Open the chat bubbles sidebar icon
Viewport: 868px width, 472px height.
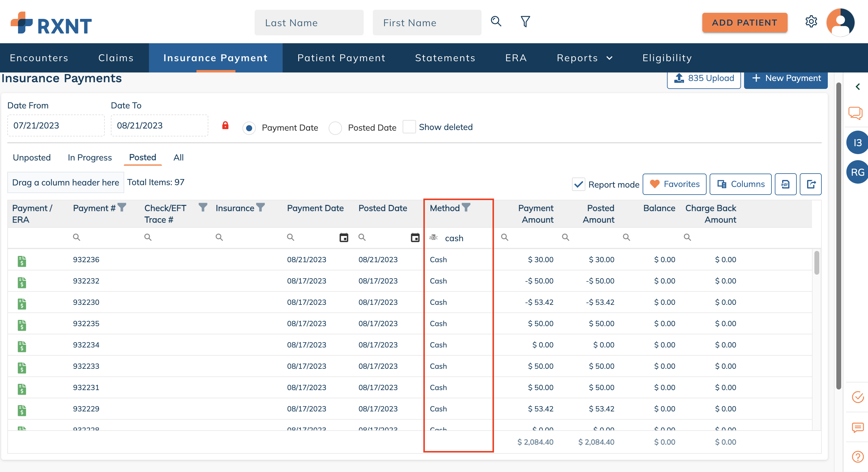pos(855,113)
